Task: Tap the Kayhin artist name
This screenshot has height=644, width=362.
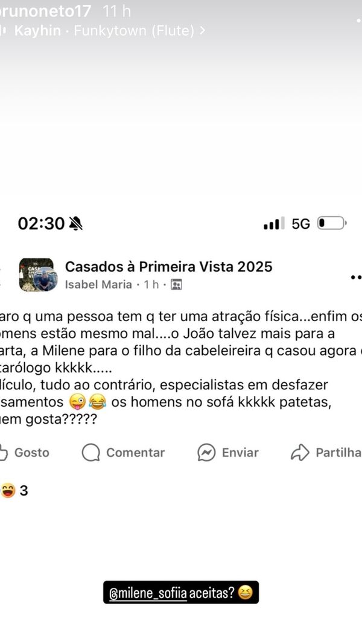Action: click(x=37, y=31)
